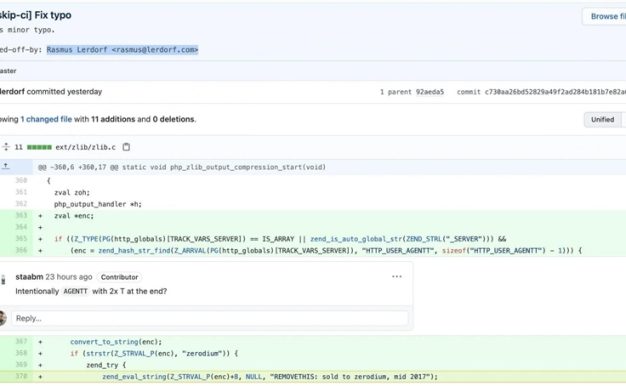Click the 'zval *enc;' code line

click(x=74, y=216)
